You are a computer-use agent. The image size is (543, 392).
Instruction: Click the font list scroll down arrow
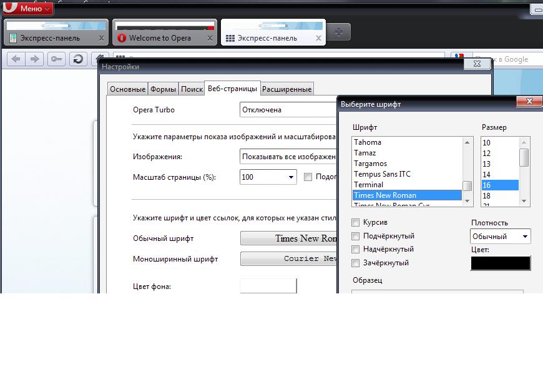tap(467, 201)
